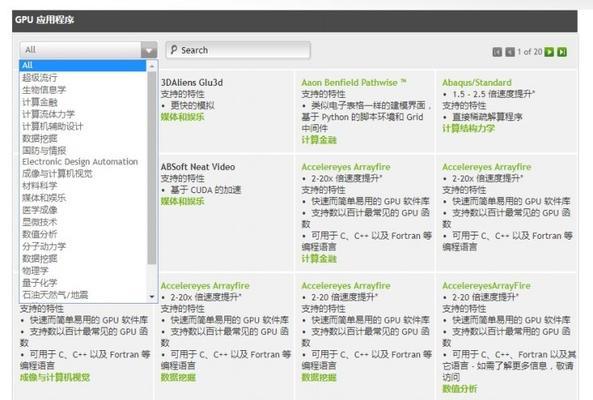Click the category list scrollbar thumb
Screen dimensions: 593x400
coord(152,167)
